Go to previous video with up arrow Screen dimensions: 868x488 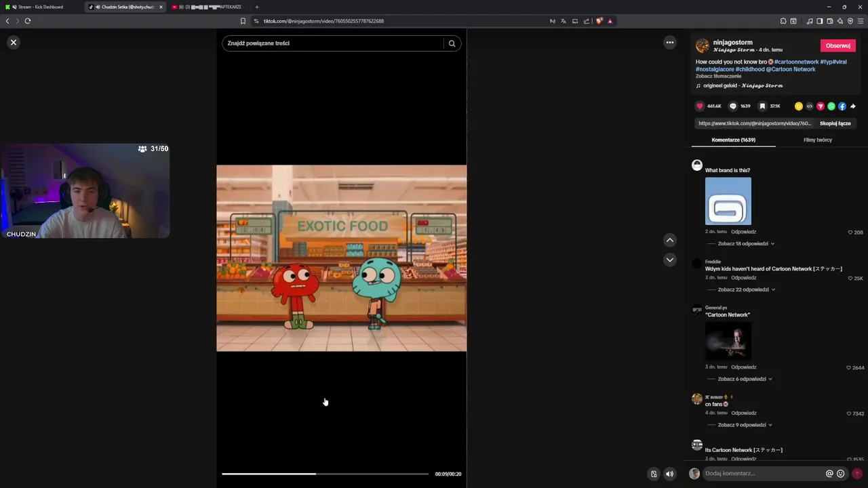point(670,240)
